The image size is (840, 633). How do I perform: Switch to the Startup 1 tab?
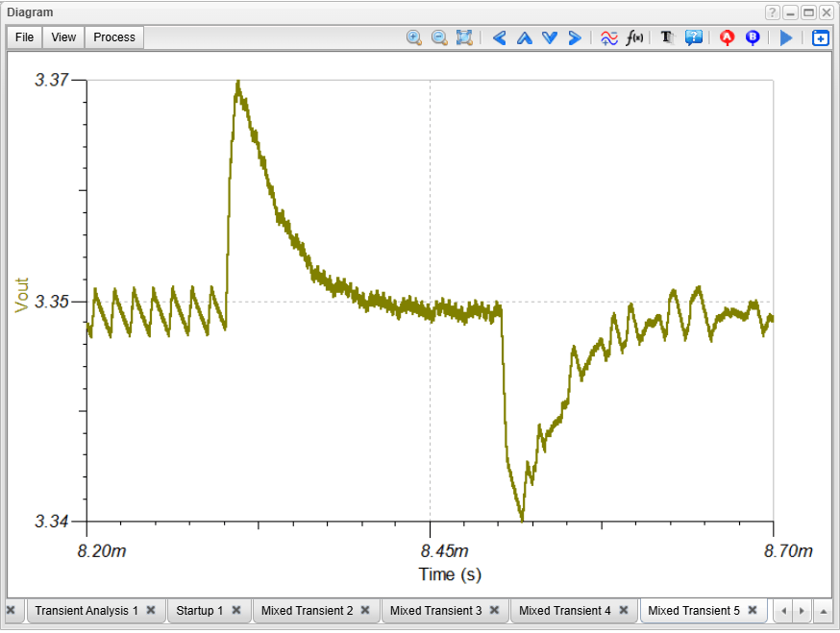[199, 611]
